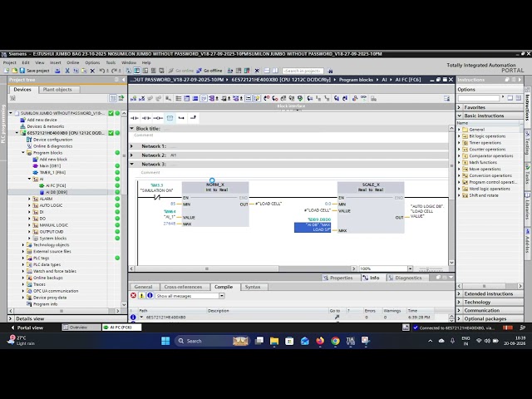The image size is (532, 399).
Task: Switch to the Syntax tab
Action: click(x=253, y=287)
